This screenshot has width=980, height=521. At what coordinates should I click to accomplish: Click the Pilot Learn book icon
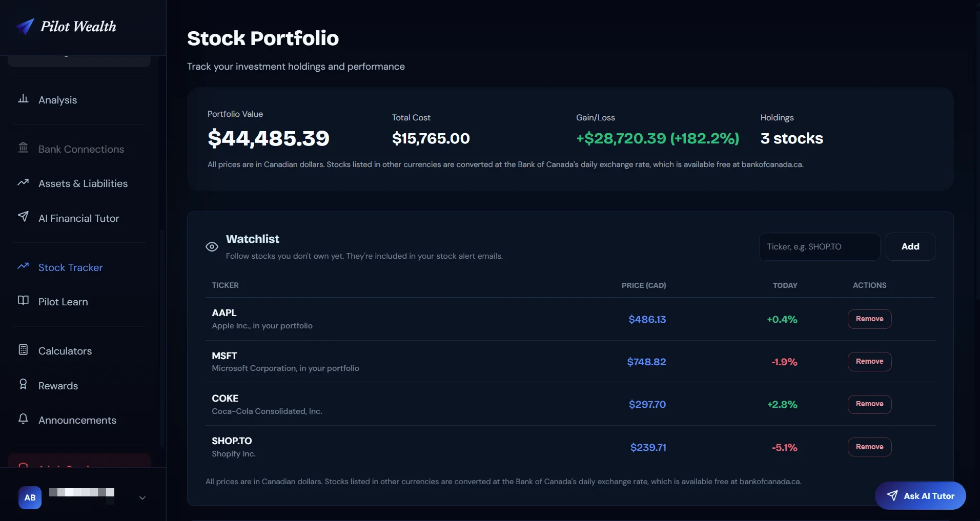click(23, 300)
